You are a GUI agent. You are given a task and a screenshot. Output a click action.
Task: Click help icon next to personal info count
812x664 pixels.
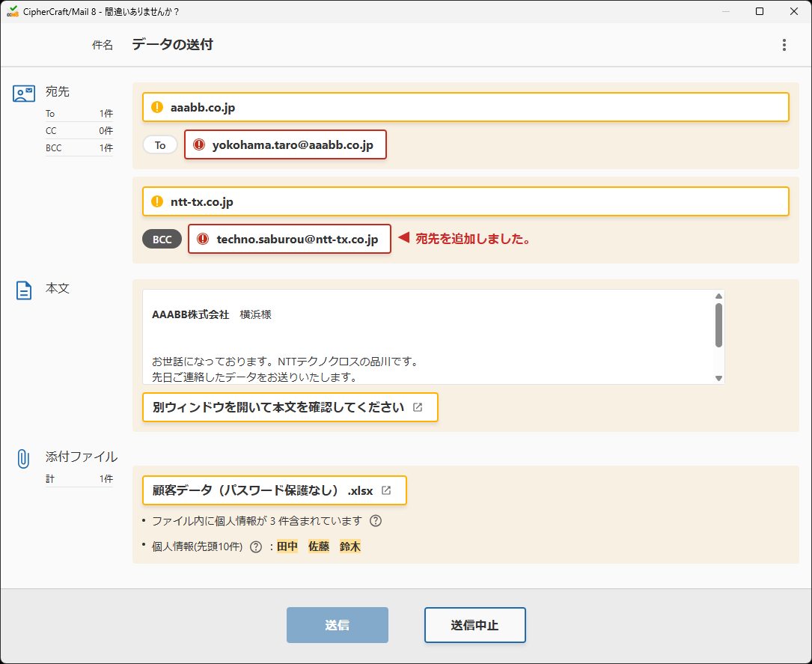coord(375,520)
